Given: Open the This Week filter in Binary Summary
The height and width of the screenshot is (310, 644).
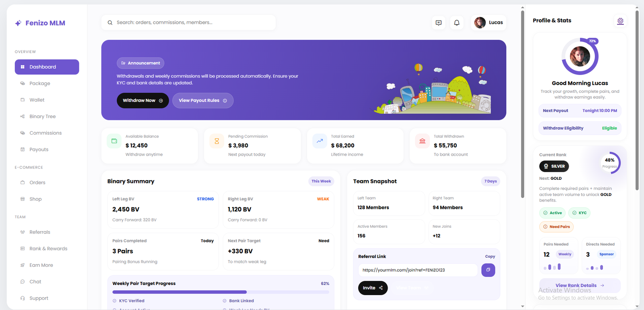Looking at the screenshot, I should pos(321,181).
